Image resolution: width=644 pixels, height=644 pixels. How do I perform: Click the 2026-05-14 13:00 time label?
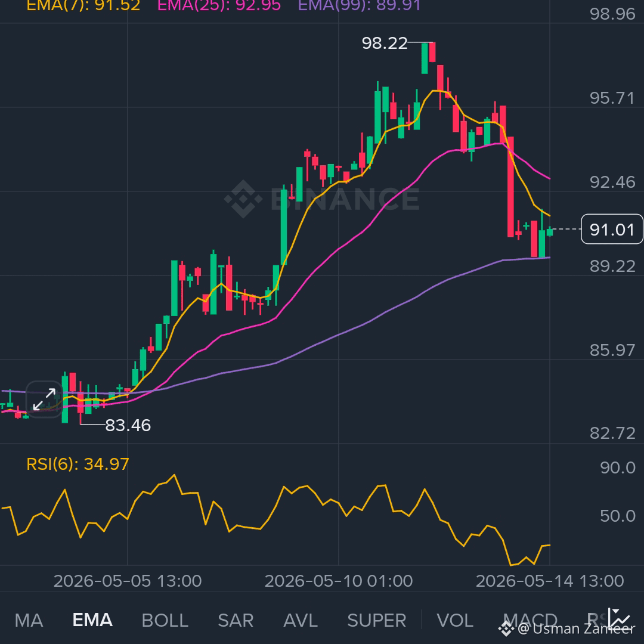click(x=550, y=581)
